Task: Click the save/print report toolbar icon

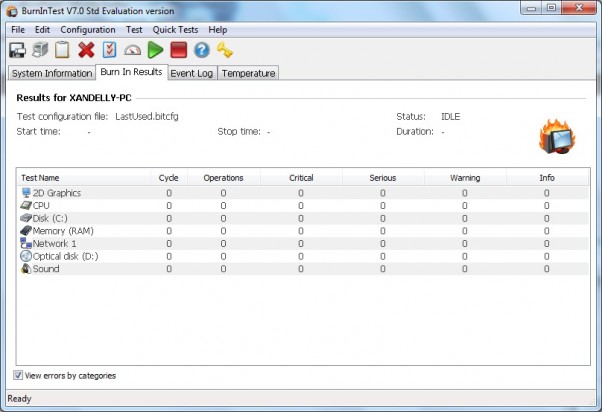Action: [x=17, y=50]
